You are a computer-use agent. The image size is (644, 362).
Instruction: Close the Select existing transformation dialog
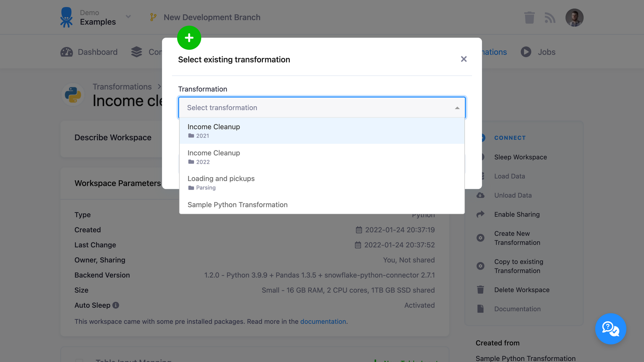(464, 59)
